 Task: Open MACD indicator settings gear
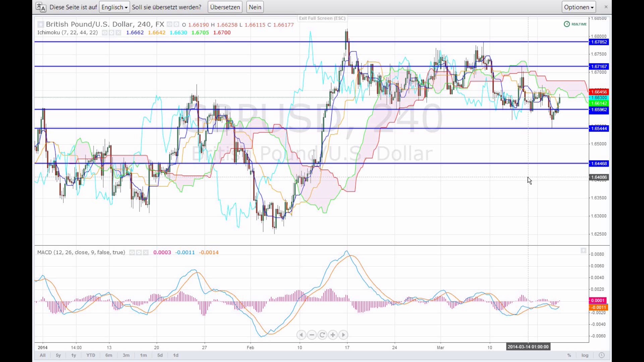click(x=139, y=252)
